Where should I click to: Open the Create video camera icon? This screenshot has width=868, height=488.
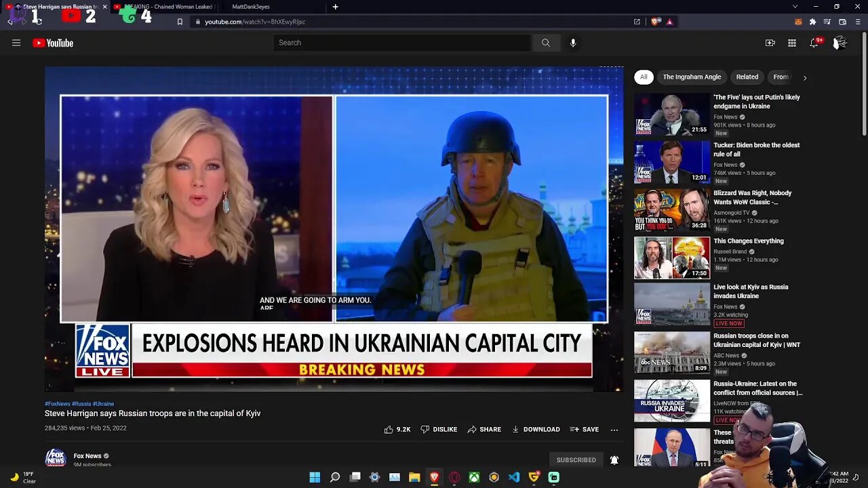pyautogui.click(x=770, y=43)
